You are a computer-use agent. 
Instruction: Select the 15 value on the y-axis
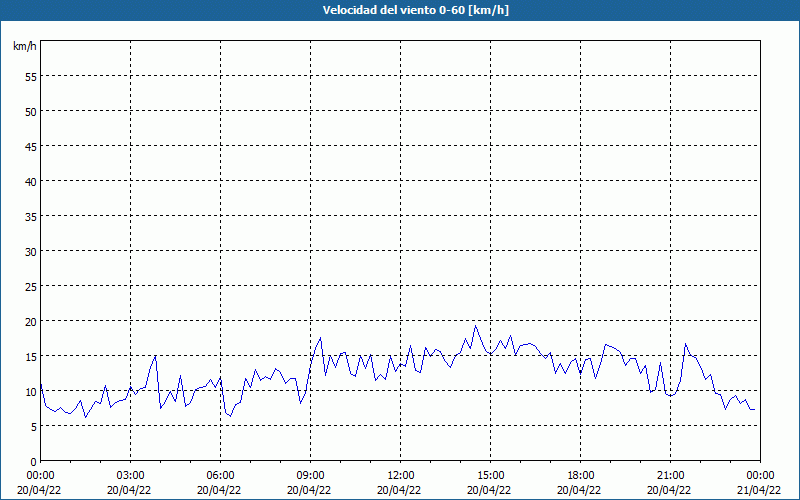pyautogui.click(x=31, y=356)
